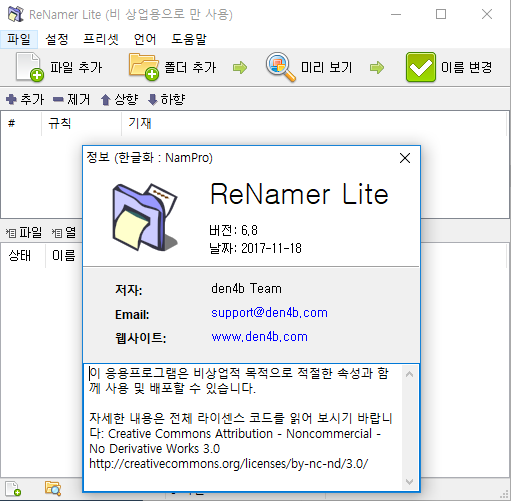Click inside the license text box
The width and height of the screenshot is (511, 501).
tap(243, 427)
